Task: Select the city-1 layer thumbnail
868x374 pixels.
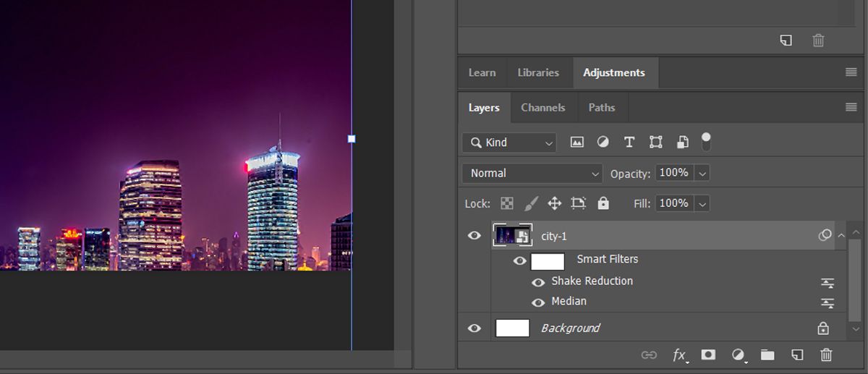Action: click(513, 236)
